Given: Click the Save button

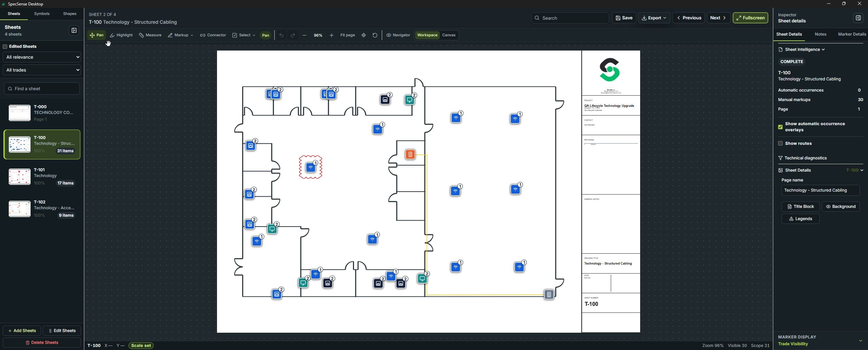Looking at the screenshot, I should tap(624, 18).
